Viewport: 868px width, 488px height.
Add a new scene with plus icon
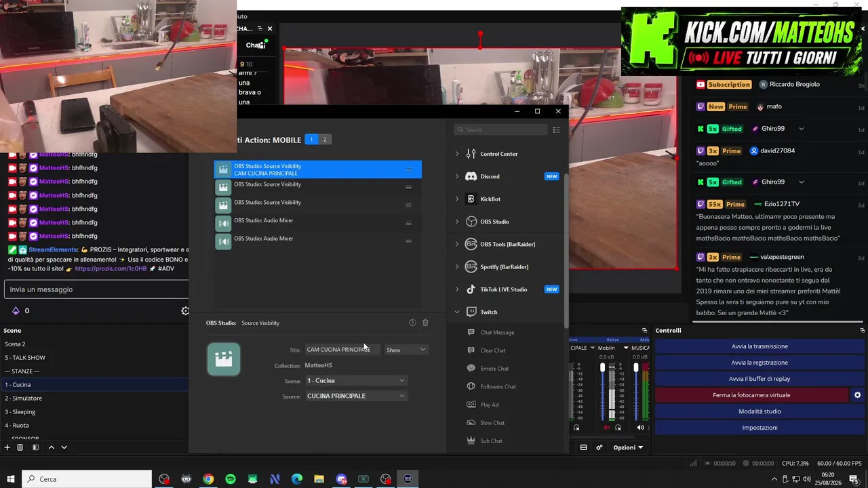click(x=7, y=447)
